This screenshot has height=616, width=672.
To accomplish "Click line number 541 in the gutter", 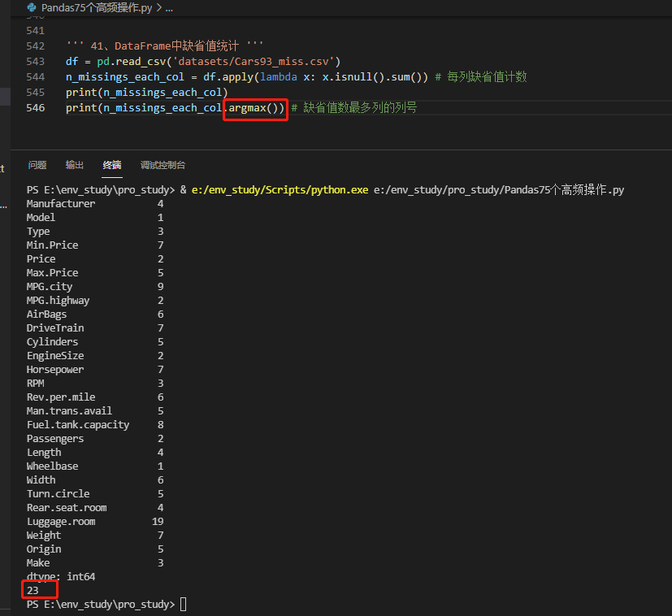I will coord(35,31).
